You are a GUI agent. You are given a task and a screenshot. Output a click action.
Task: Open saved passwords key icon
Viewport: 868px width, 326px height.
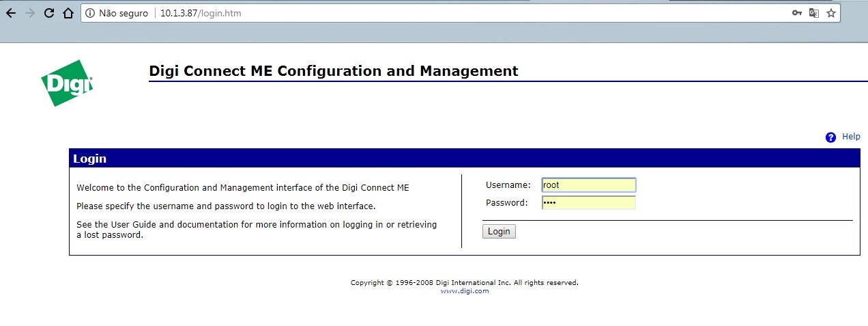(x=796, y=13)
